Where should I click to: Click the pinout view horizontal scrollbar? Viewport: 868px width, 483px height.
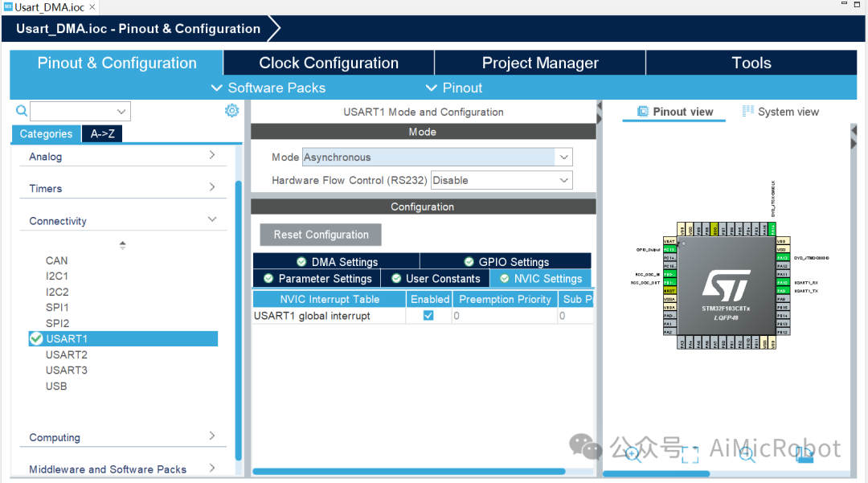pos(656,473)
